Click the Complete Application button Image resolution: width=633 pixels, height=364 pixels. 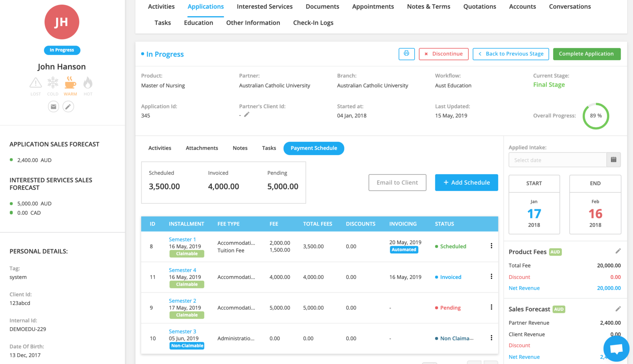[587, 54]
